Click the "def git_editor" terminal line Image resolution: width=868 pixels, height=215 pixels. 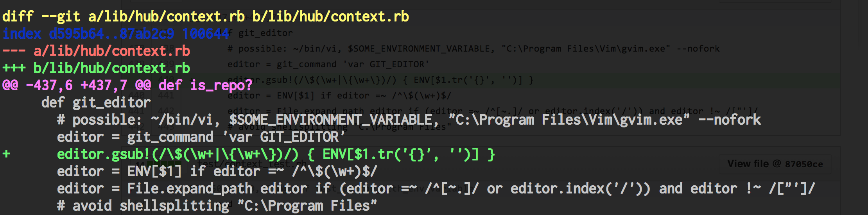tap(96, 102)
